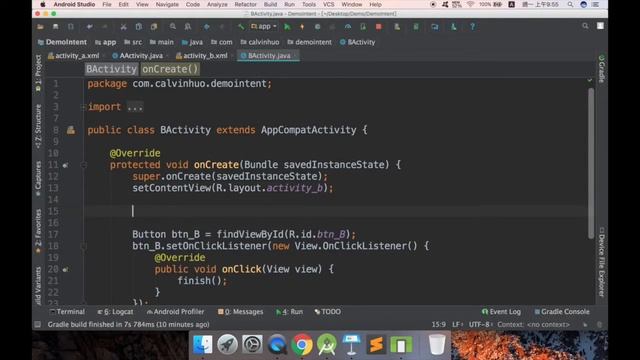The height and width of the screenshot is (360, 640).
Task: Open the Android Profiler tool window
Action: [175, 312]
